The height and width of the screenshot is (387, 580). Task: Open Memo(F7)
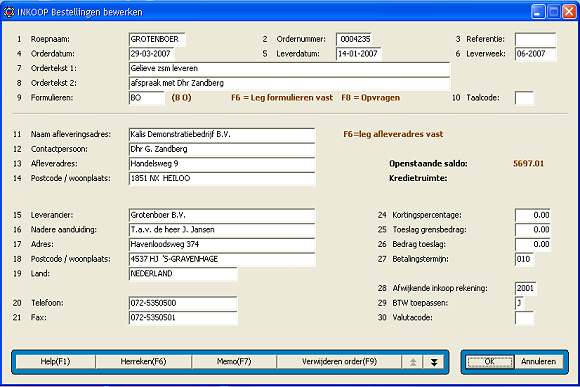coord(234,362)
